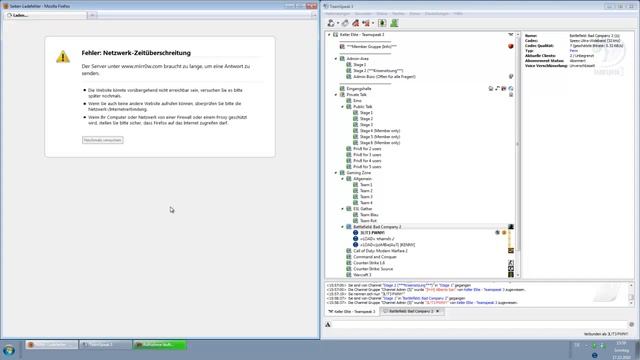Screen dimensions: 640x360
Task: Select Command and Conquer channel
Action: tap(375, 257)
